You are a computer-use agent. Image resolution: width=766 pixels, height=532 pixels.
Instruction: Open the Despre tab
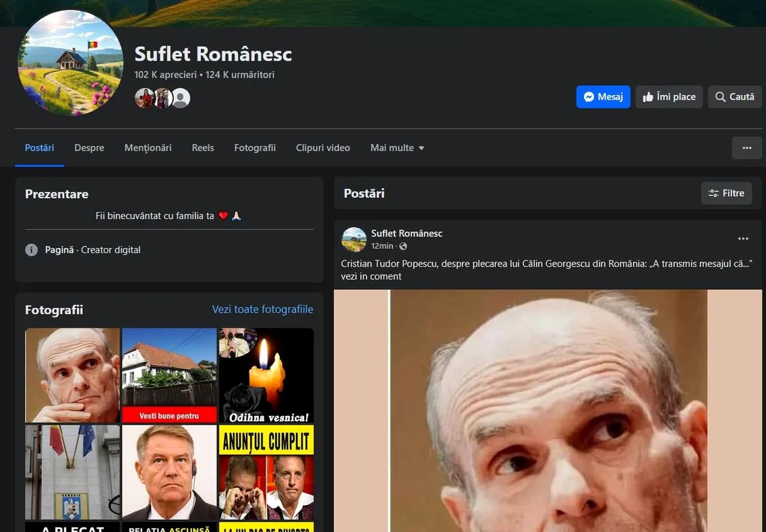pos(90,148)
